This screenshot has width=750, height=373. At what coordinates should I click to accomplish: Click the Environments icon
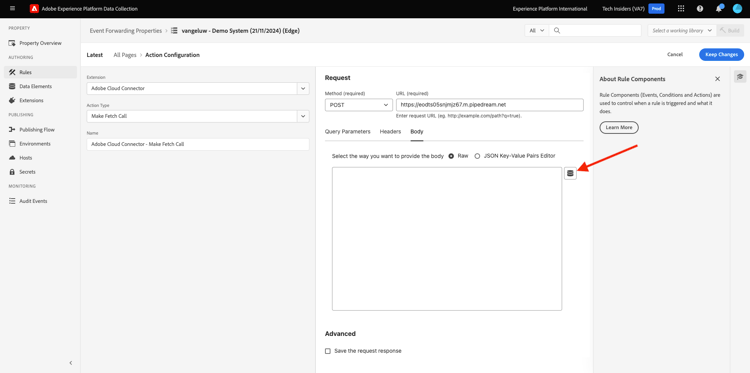point(12,143)
